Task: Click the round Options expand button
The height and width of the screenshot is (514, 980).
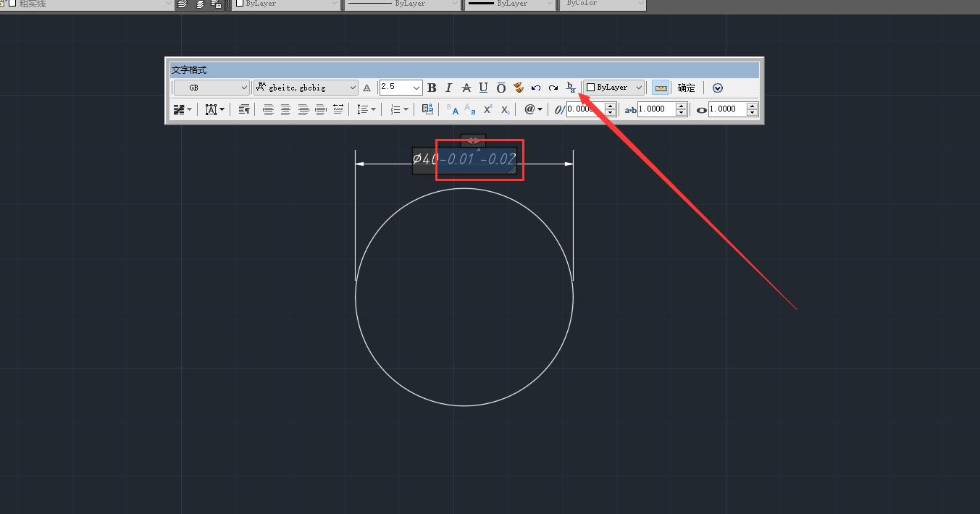Action: click(x=718, y=88)
